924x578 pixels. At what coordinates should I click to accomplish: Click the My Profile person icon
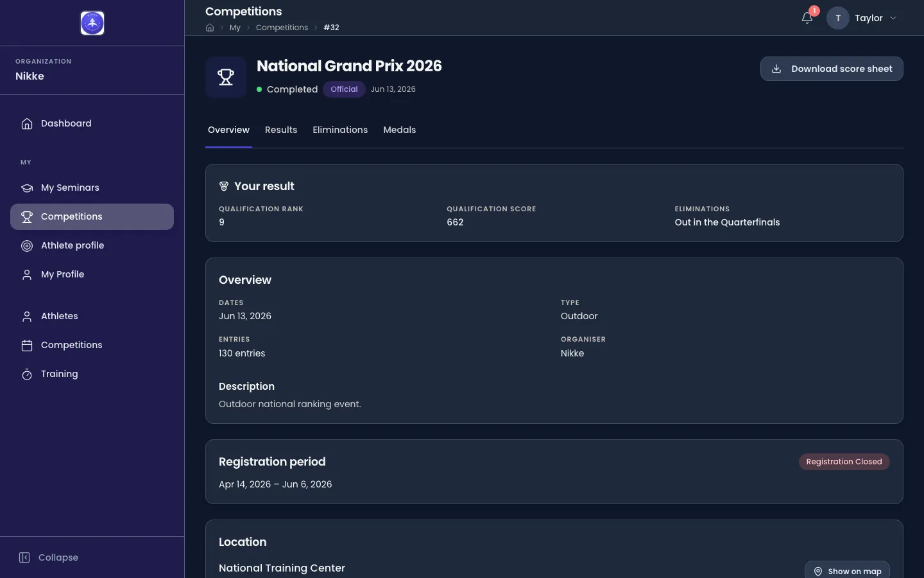click(x=27, y=274)
